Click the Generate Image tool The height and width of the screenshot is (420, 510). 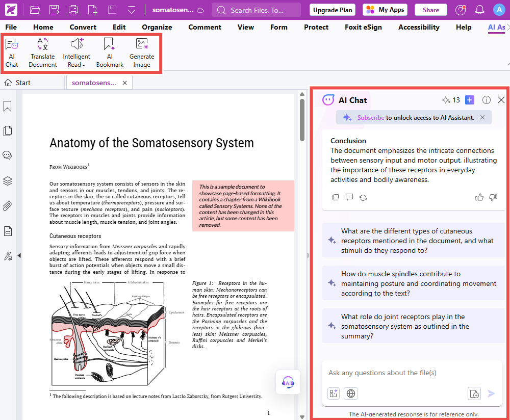(x=142, y=52)
